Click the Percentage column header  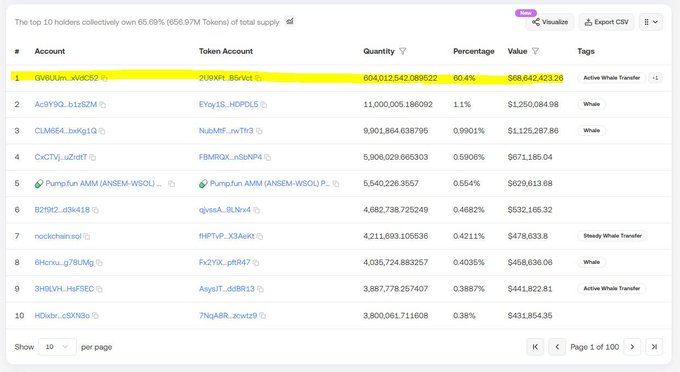coord(474,51)
